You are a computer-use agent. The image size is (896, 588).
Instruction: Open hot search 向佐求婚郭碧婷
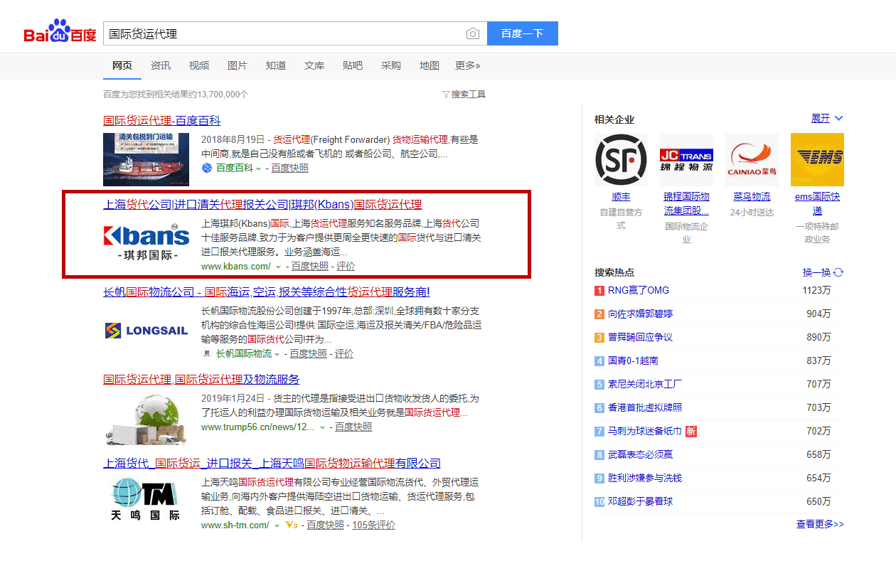(x=640, y=314)
